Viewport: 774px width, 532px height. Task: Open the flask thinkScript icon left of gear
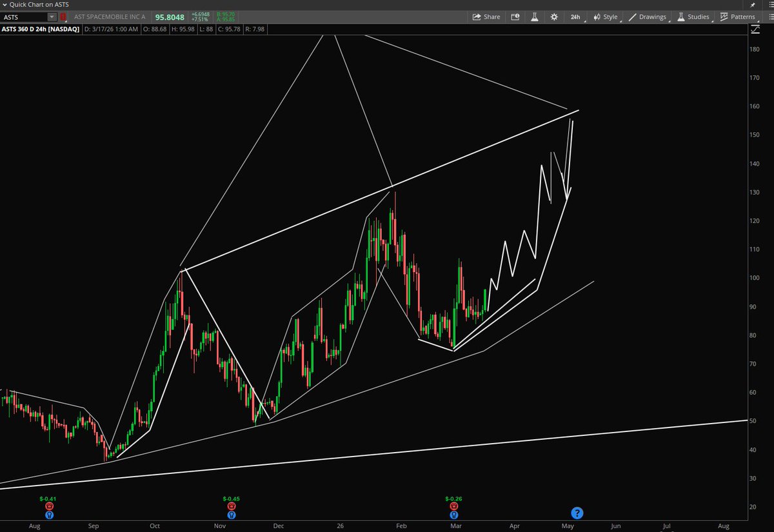[x=535, y=17]
